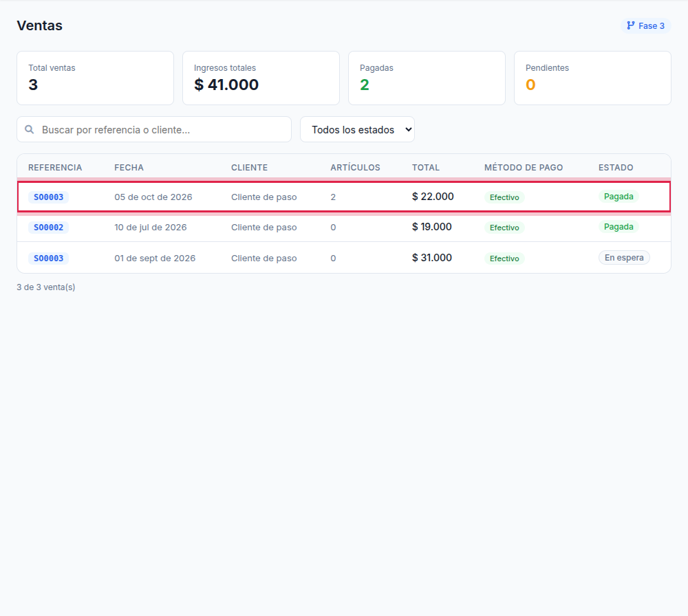Click the branch icon in the Fase 3 badge
The image size is (688, 616).
(630, 25)
